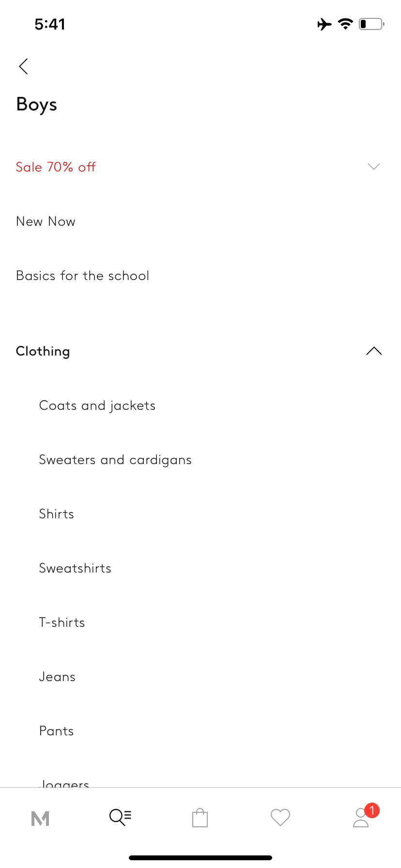This screenshot has height=868, width=401.
Task: Choose the Shirts subcategory
Action: point(57,514)
